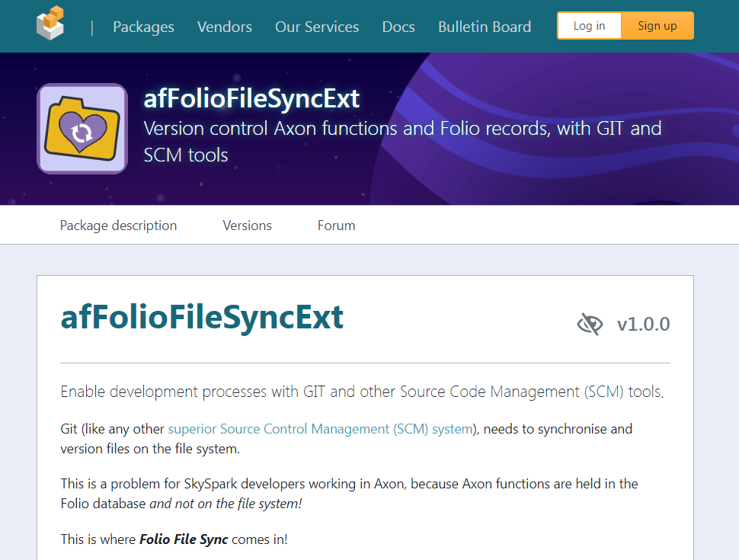Open the Docs section
Viewport: 739px width, 560px height.
(x=398, y=27)
